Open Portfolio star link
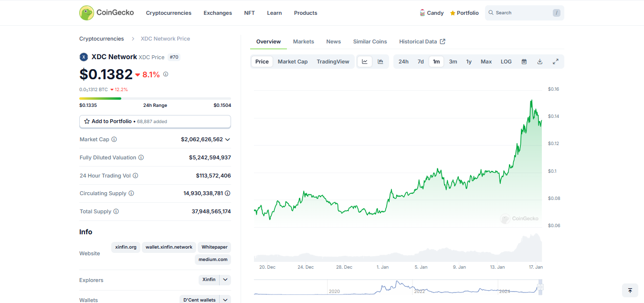 pos(464,13)
